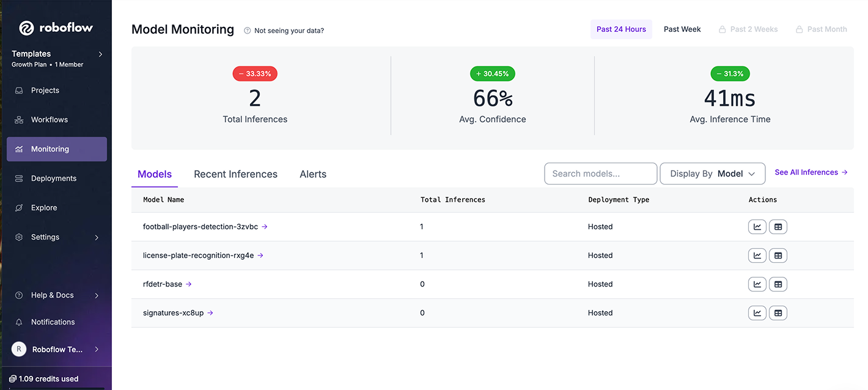Switch the time range to Past Week
This screenshot has width=868, height=390.
[682, 29]
